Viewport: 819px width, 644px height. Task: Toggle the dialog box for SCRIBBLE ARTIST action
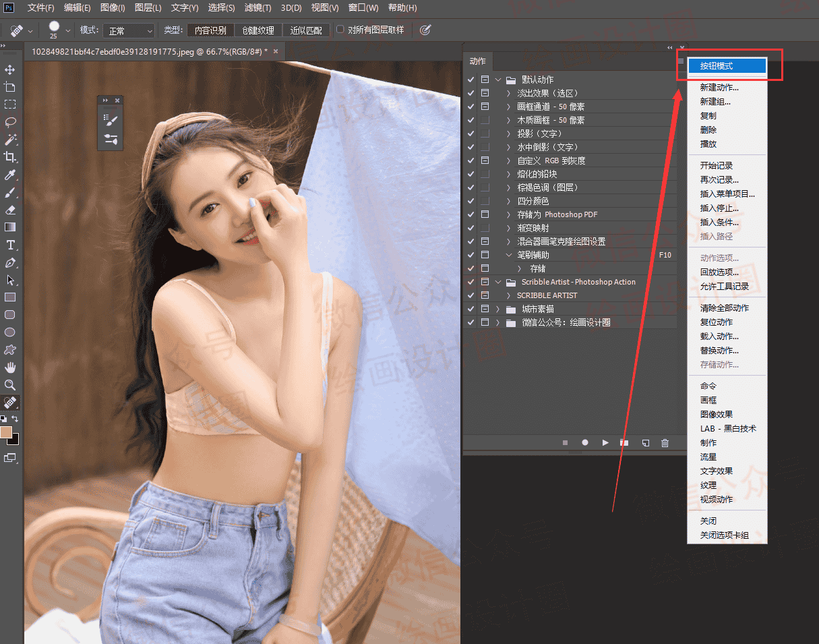[x=485, y=295]
